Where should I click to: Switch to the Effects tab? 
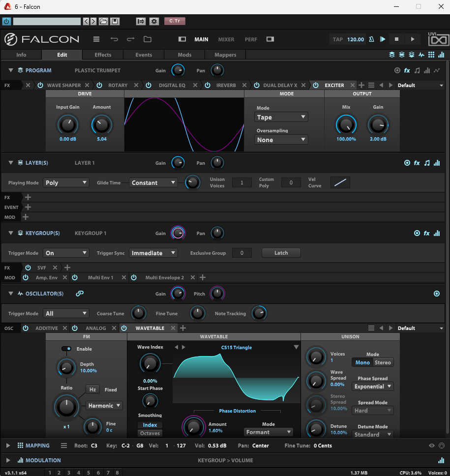[103, 55]
